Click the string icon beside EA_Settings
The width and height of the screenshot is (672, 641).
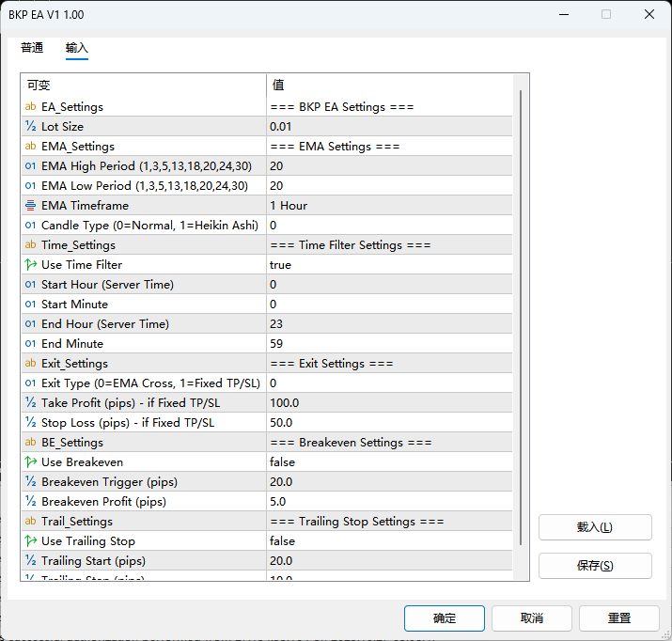click(x=31, y=107)
